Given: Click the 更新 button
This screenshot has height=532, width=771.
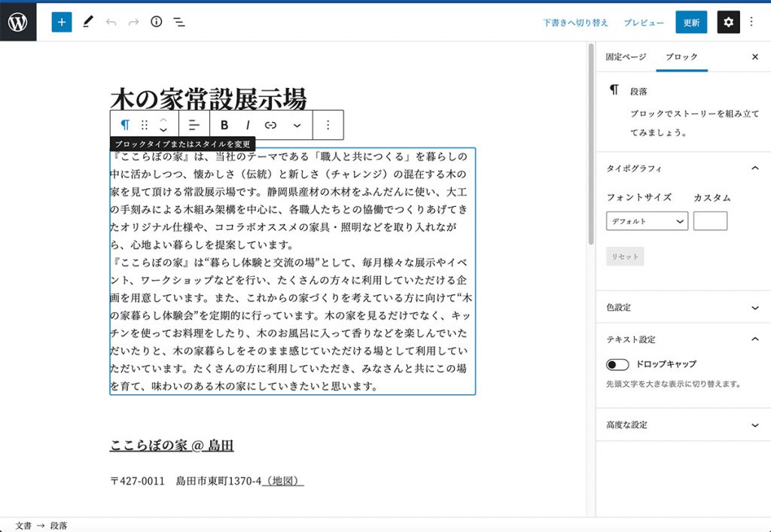Looking at the screenshot, I should 691,23.
